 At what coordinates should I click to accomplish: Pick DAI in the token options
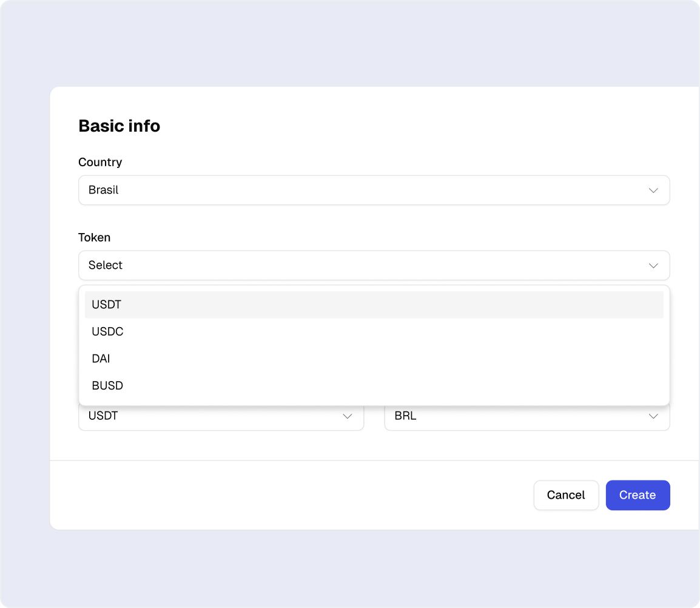pyautogui.click(x=374, y=359)
